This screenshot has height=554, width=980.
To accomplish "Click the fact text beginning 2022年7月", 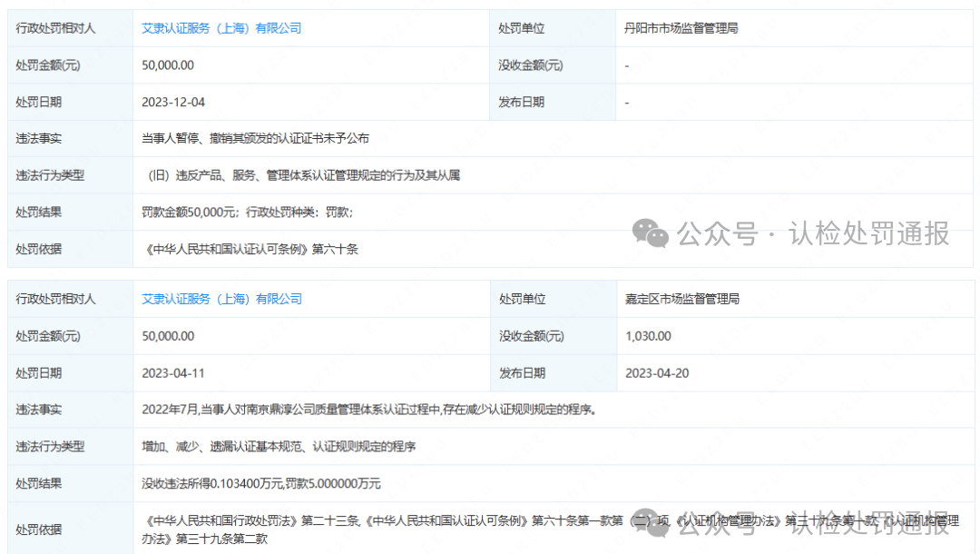I will (x=368, y=410).
